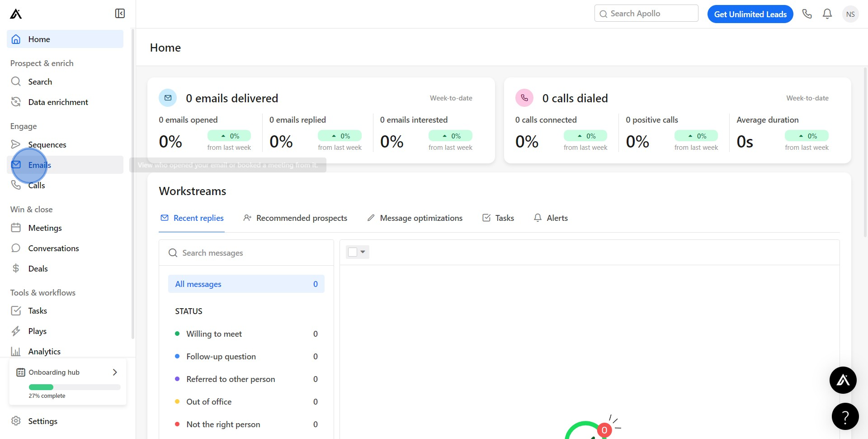Click the Tasks checkbox icon in sidebar
868x439 pixels.
[16, 310]
